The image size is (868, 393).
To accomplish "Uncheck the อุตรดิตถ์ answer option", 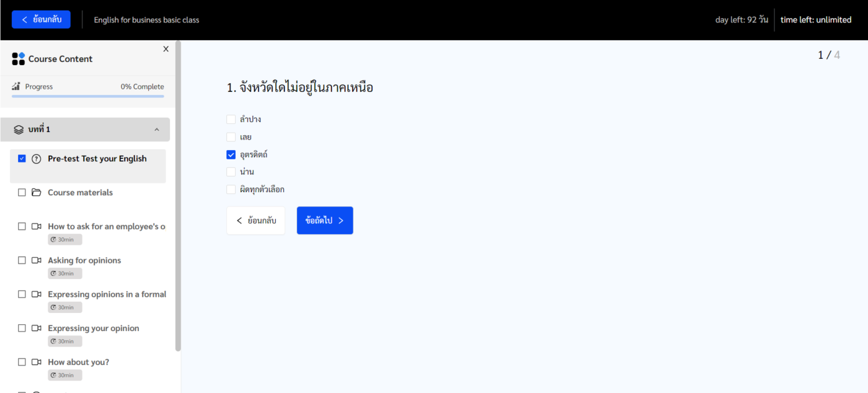I will [231, 154].
